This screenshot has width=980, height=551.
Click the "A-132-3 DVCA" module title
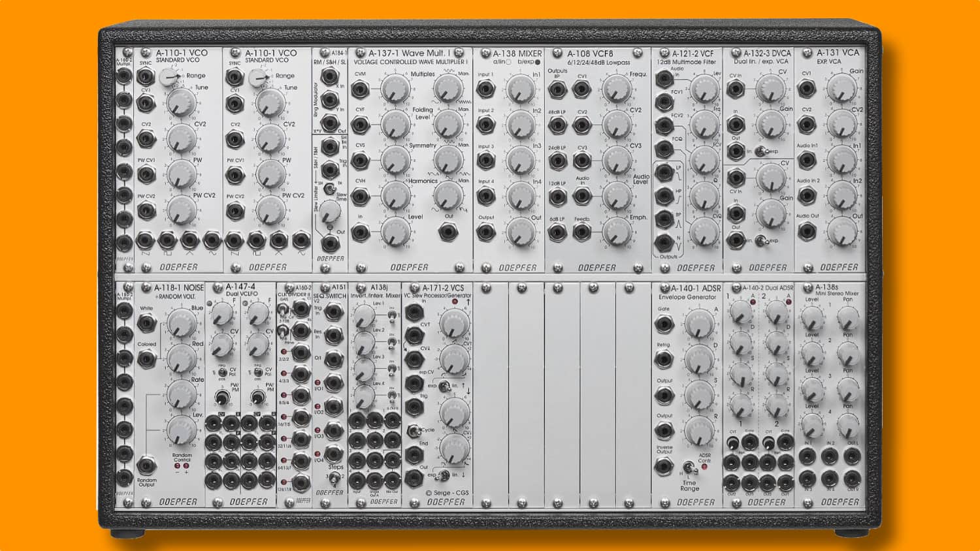pos(767,54)
